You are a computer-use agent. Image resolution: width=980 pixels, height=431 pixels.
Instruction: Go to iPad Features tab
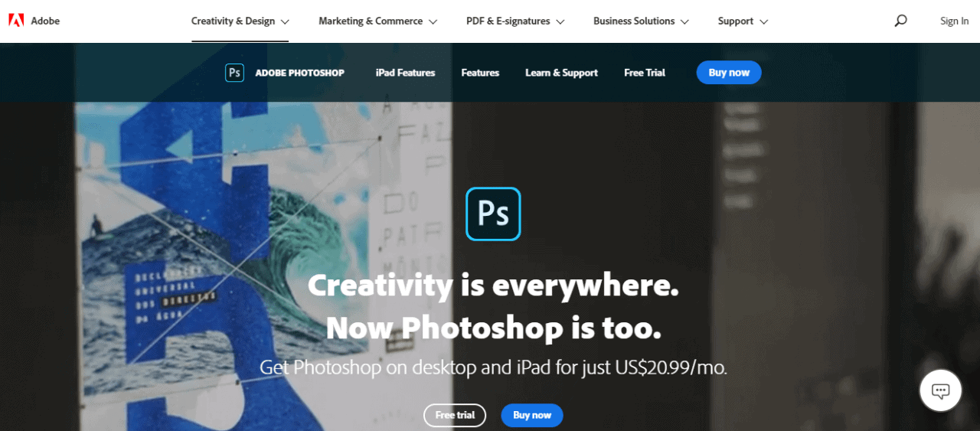coord(405,73)
